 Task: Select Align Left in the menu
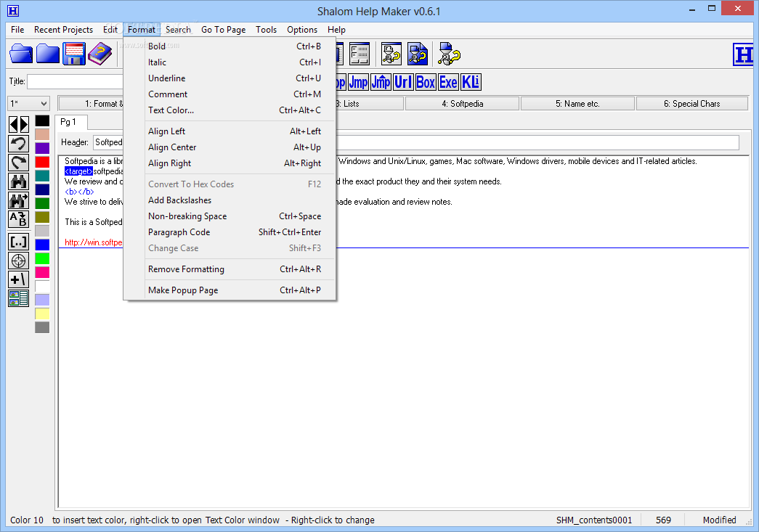(230, 131)
